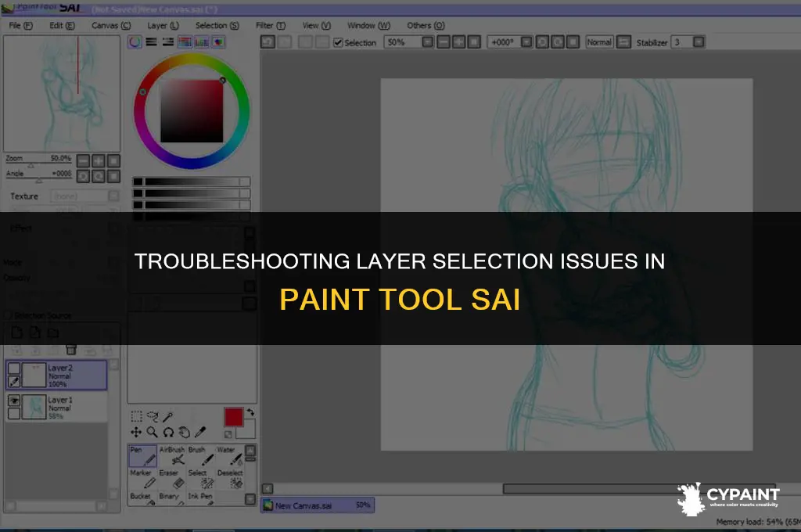Zoom in in navigator panel
801x532 pixels.
coord(98,161)
